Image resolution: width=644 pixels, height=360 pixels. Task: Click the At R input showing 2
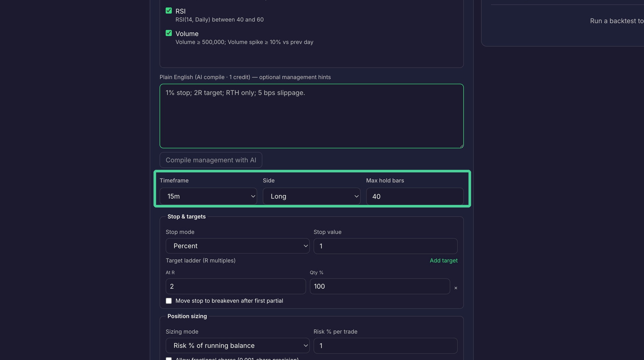[x=235, y=286]
